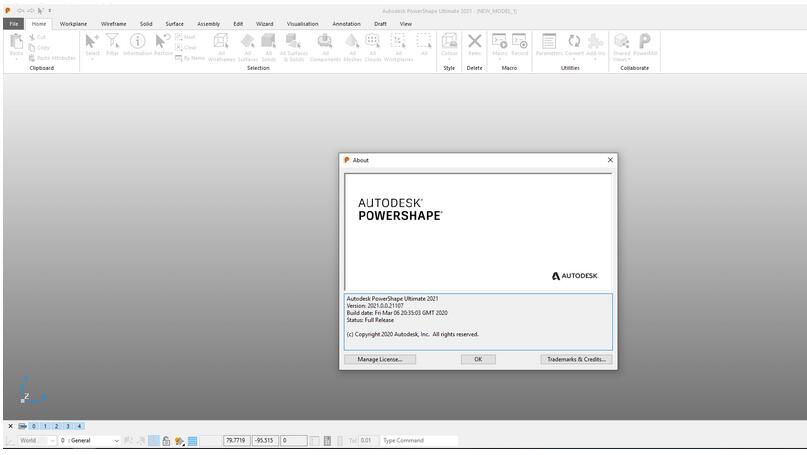Click the Add-Ins puzzle icon
Screen dimensions: 807x455
tap(595, 41)
